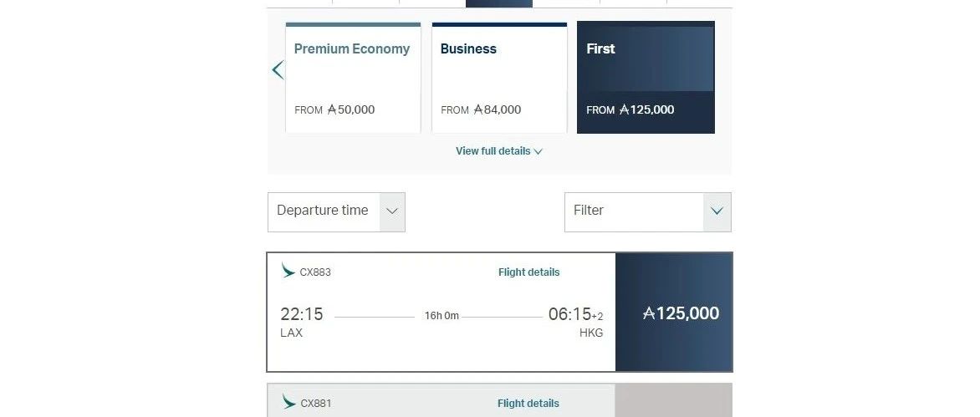Expand View full details section

click(x=498, y=151)
